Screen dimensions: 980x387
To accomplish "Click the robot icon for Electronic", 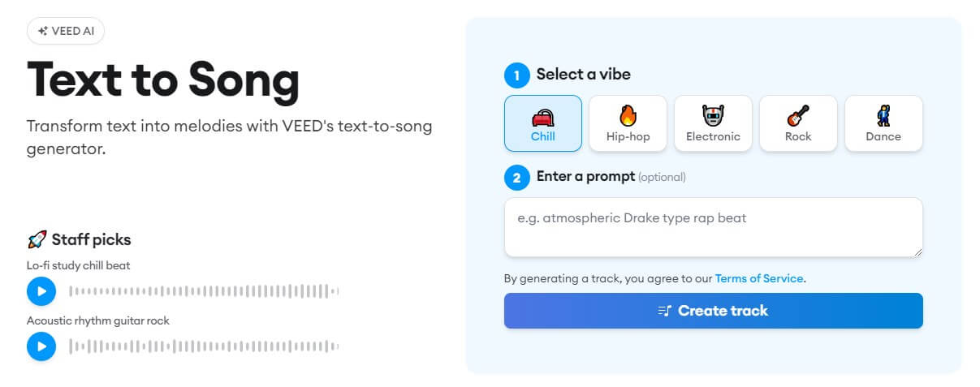I will pyautogui.click(x=713, y=116).
